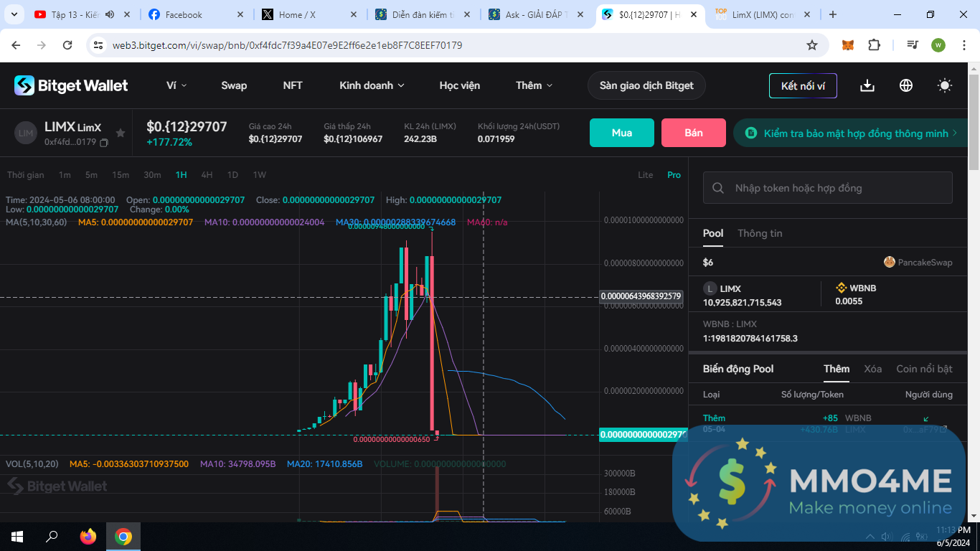Open the Chrome extensions puzzle icon
This screenshot has width=980, height=551.
874,45
